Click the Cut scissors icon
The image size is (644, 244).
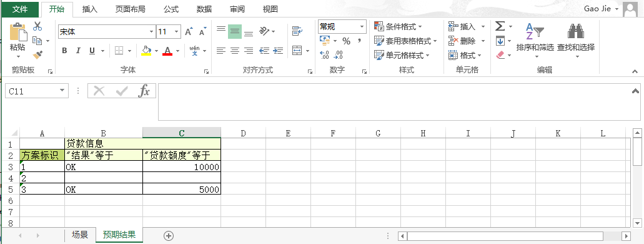pos(37,26)
